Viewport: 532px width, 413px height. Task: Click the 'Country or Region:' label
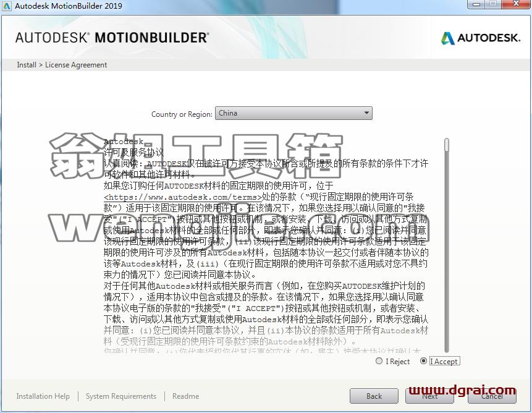pyautogui.click(x=182, y=114)
